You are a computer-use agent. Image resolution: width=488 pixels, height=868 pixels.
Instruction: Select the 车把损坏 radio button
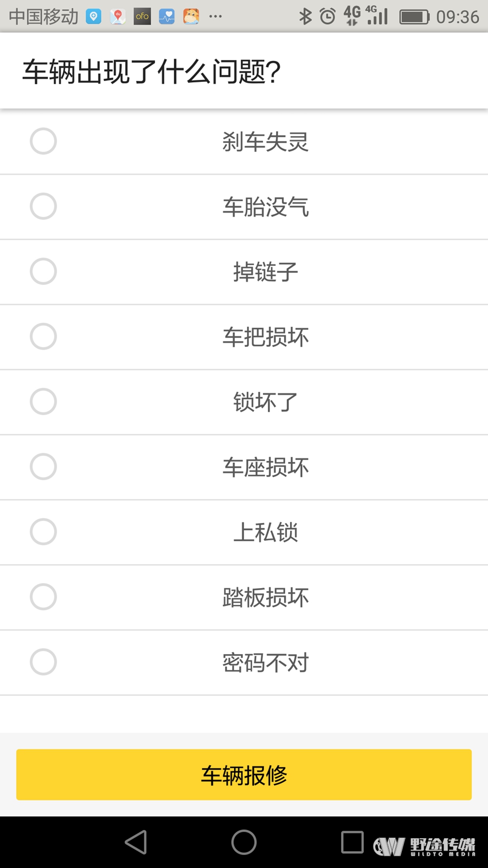43,336
